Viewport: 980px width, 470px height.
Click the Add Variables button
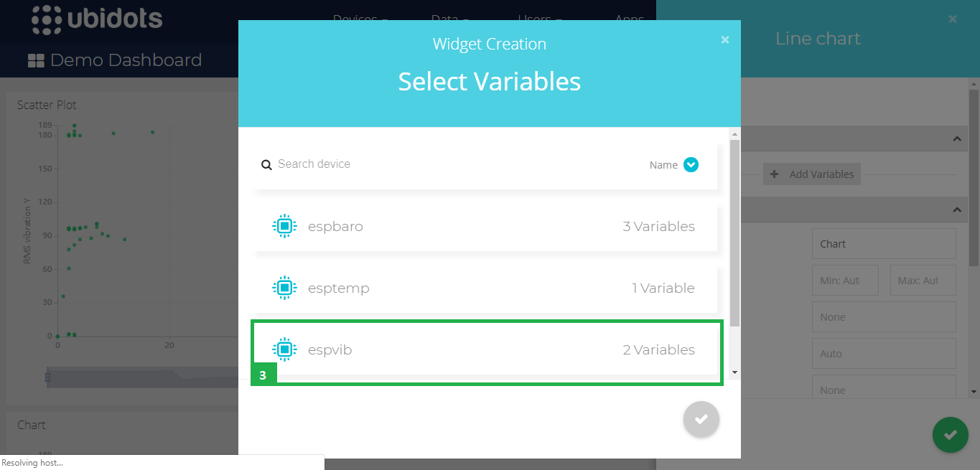[x=812, y=174]
